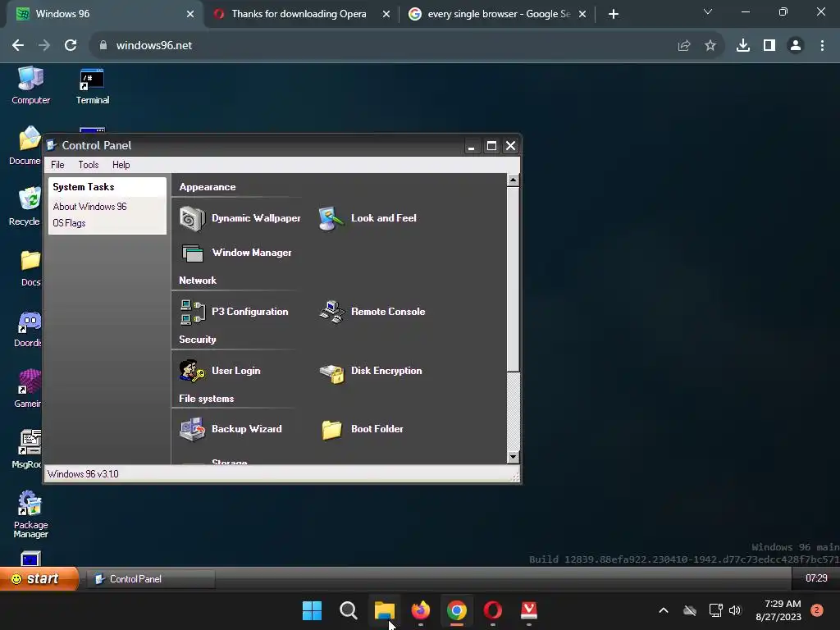Open Windows taskbar Search
Image resolution: width=840 pixels, height=630 pixels.
point(348,610)
